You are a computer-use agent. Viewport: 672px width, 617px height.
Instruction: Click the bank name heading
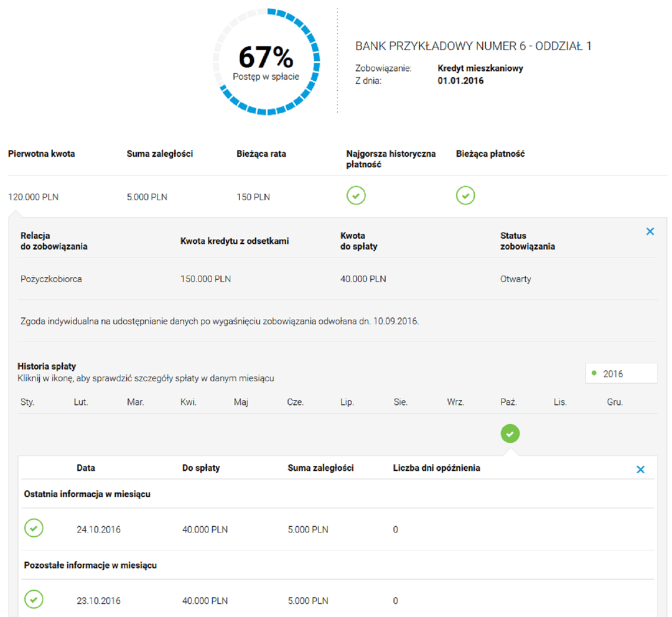[x=473, y=47]
